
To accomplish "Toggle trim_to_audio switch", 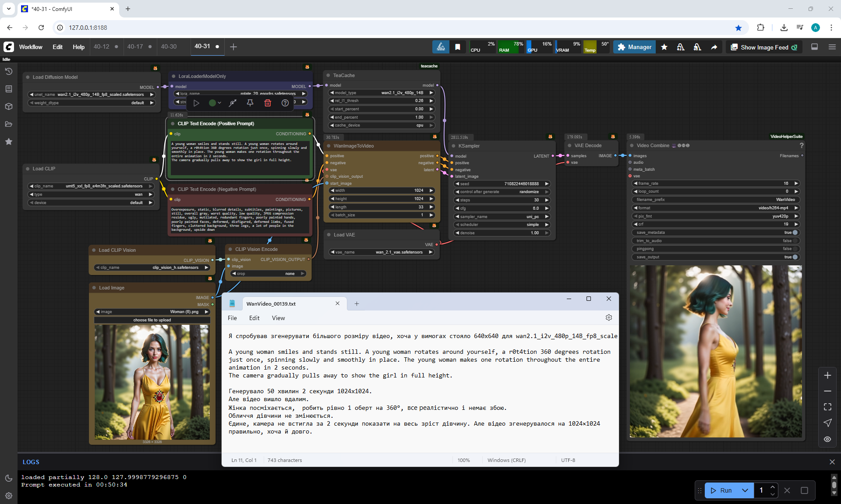I will (795, 241).
